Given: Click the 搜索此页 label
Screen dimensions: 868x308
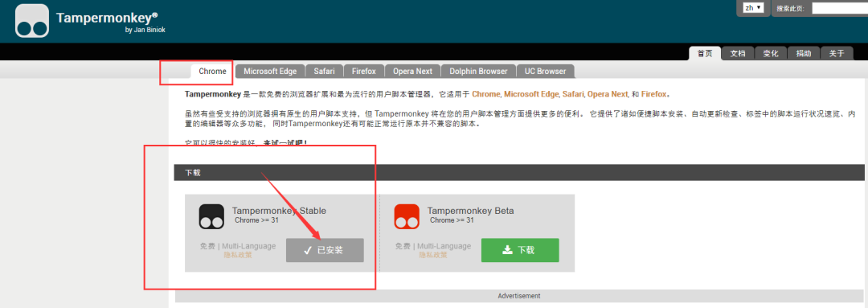Looking at the screenshot, I should click(791, 8).
